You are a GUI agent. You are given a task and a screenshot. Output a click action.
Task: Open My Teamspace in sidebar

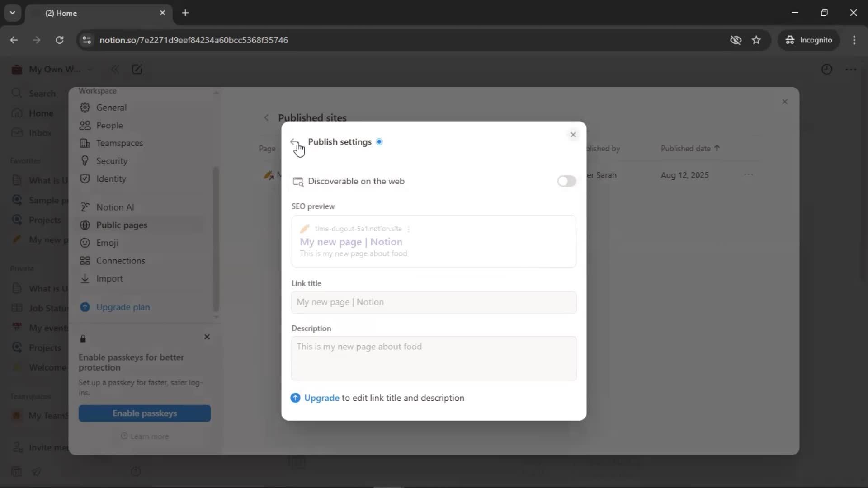coord(39,416)
